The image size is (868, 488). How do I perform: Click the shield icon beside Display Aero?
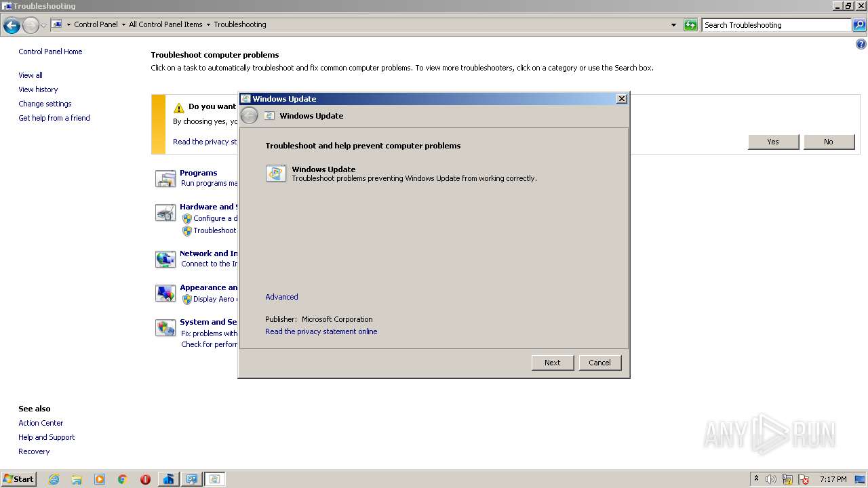pos(187,299)
